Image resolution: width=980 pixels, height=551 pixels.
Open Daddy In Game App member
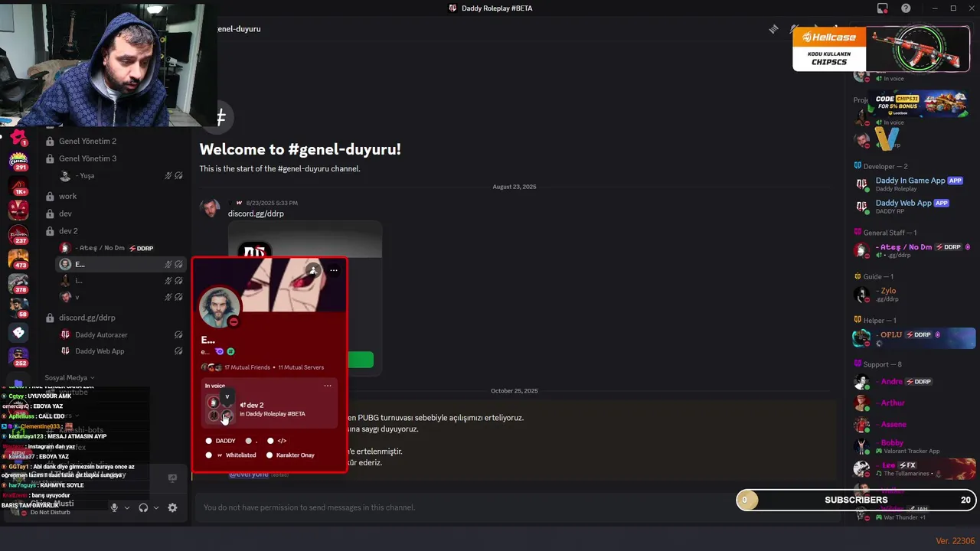(x=913, y=184)
